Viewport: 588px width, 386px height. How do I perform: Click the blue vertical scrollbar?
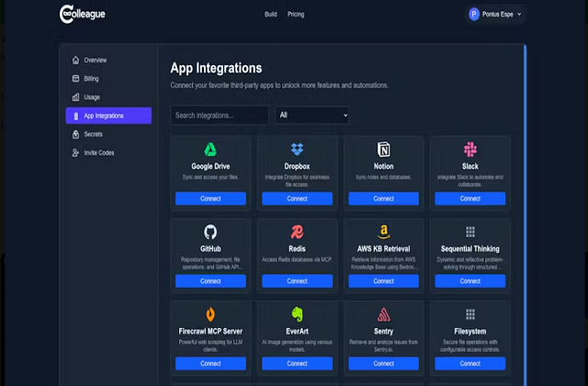point(525,215)
